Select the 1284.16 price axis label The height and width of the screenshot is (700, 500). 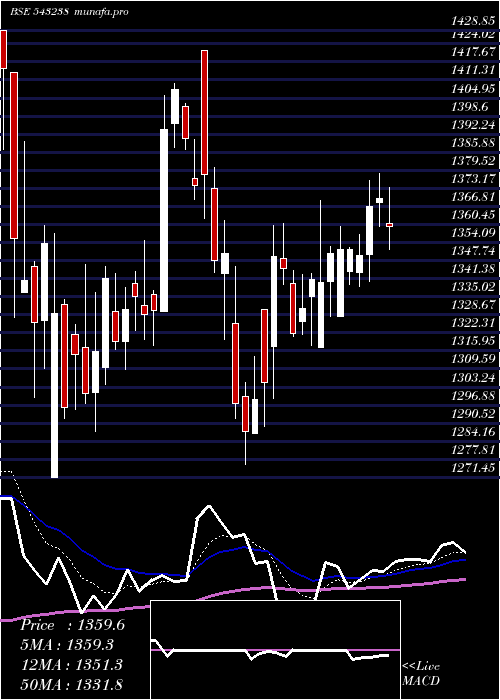tap(473, 432)
